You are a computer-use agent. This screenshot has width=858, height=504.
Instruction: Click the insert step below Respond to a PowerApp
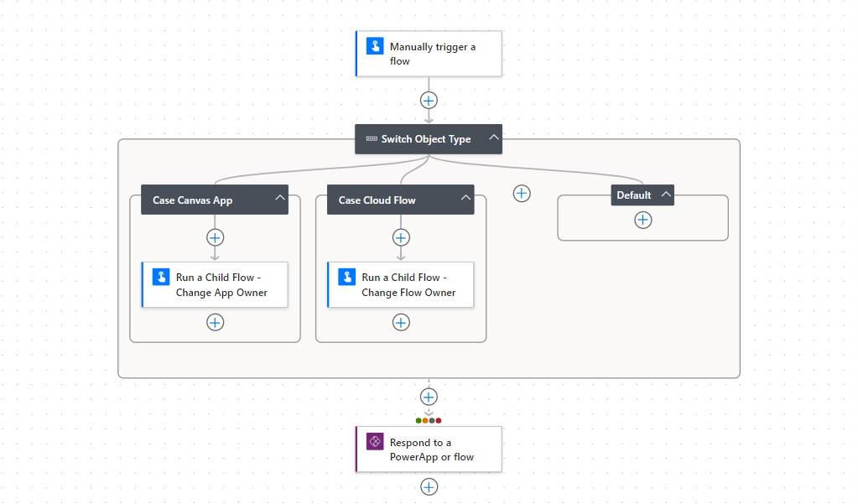point(429,486)
